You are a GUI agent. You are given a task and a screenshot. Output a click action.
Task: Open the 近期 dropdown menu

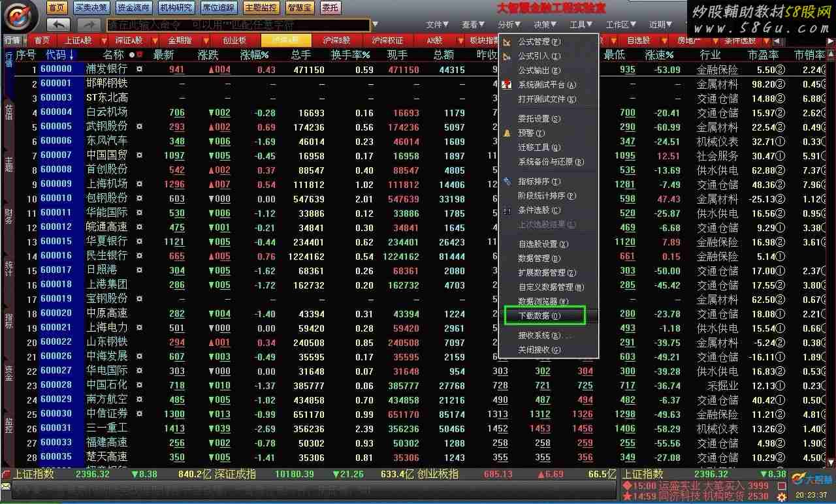[x=660, y=25]
